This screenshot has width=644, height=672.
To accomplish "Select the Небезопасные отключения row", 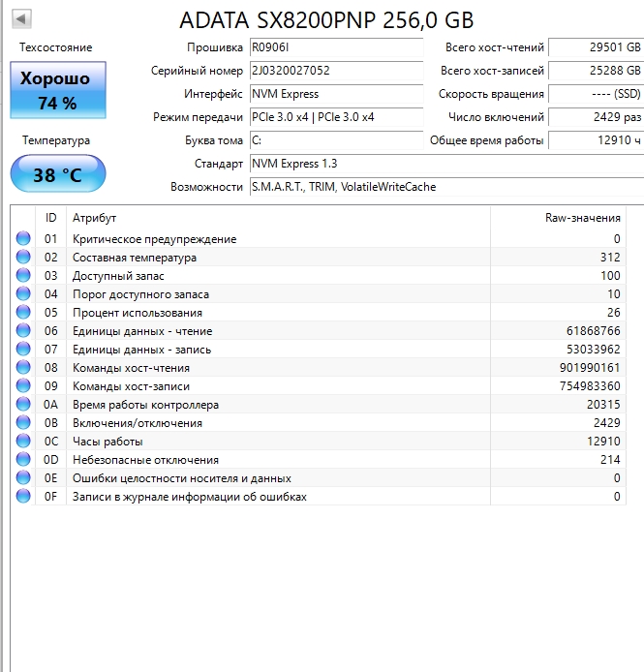I will tap(319, 459).
